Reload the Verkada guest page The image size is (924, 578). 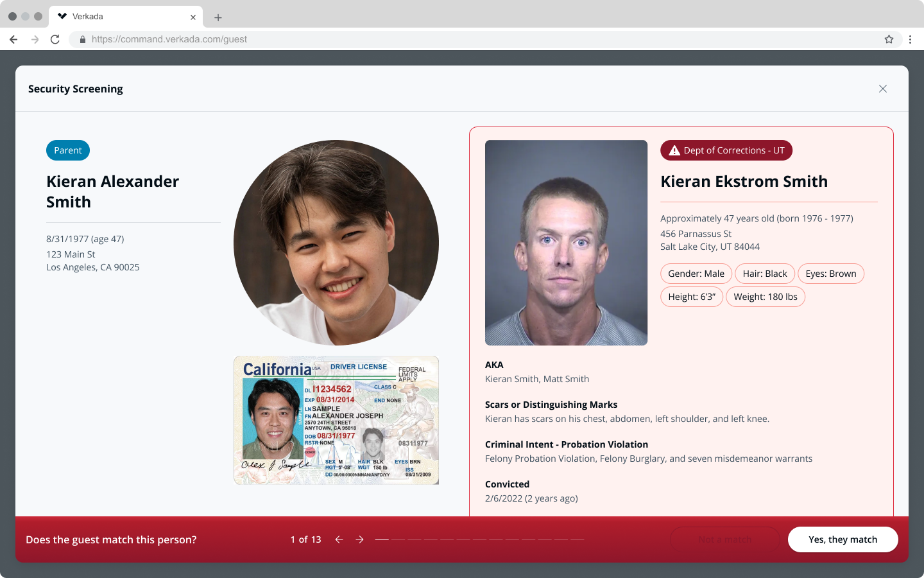coord(55,39)
